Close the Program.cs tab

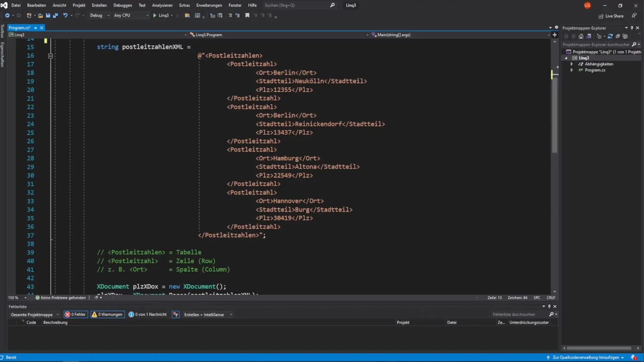(x=42, y=28)
